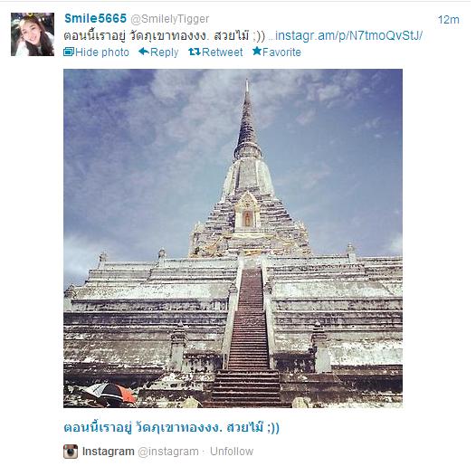Click the Retweet arrows icon
The image size is (476, 476).
pyautogui.click(x=195, y=52)
